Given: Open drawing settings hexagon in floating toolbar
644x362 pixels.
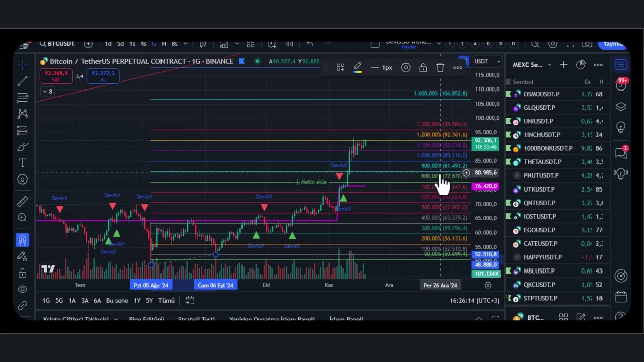Looking at the screenshot, I should (406, 67).
